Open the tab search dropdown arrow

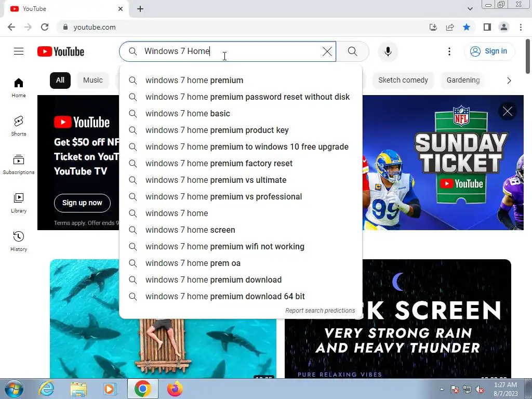click(470, 9)
